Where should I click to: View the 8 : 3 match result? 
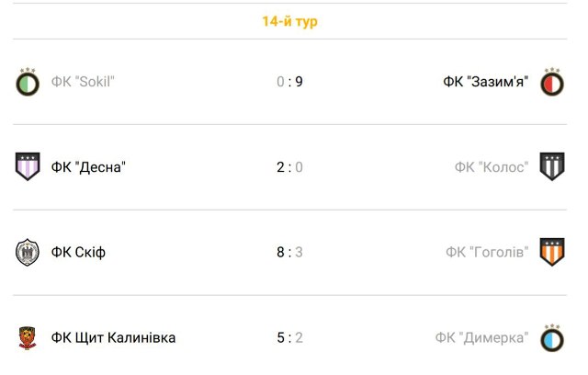point(290,253)
